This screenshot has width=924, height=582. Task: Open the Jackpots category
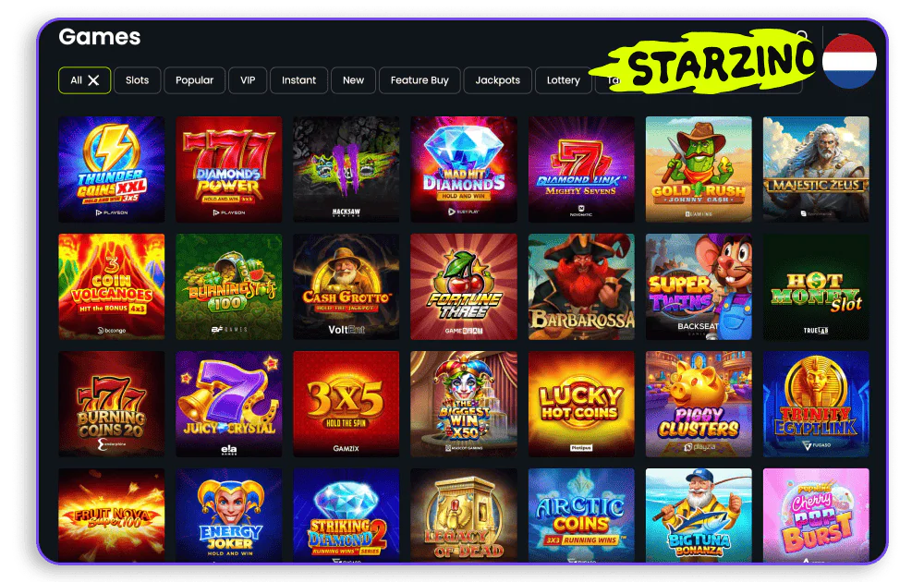(498, 80)
